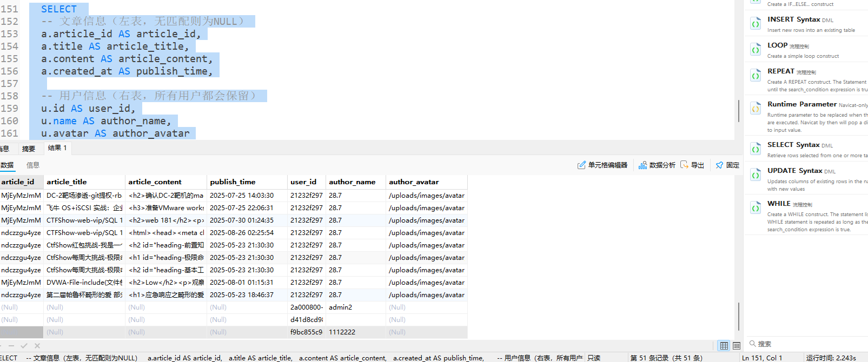
Task: Click the results grid vertical scrollbar
Action: (738, 316)
